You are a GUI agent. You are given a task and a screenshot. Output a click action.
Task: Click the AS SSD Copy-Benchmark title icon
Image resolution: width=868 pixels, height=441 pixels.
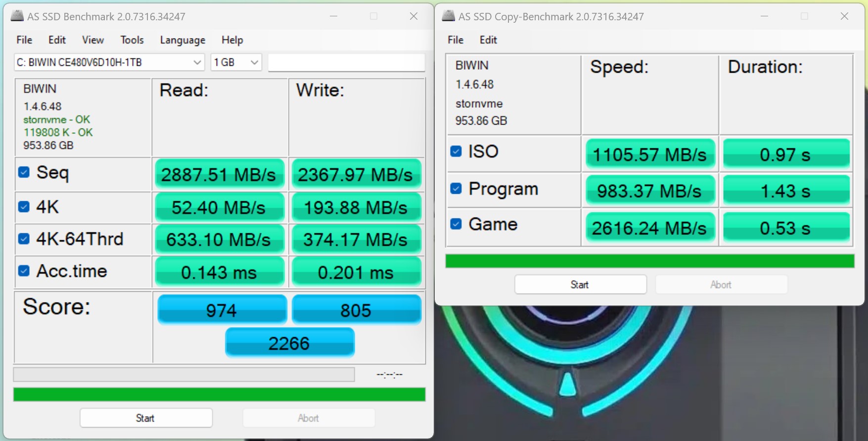(449, 16)
